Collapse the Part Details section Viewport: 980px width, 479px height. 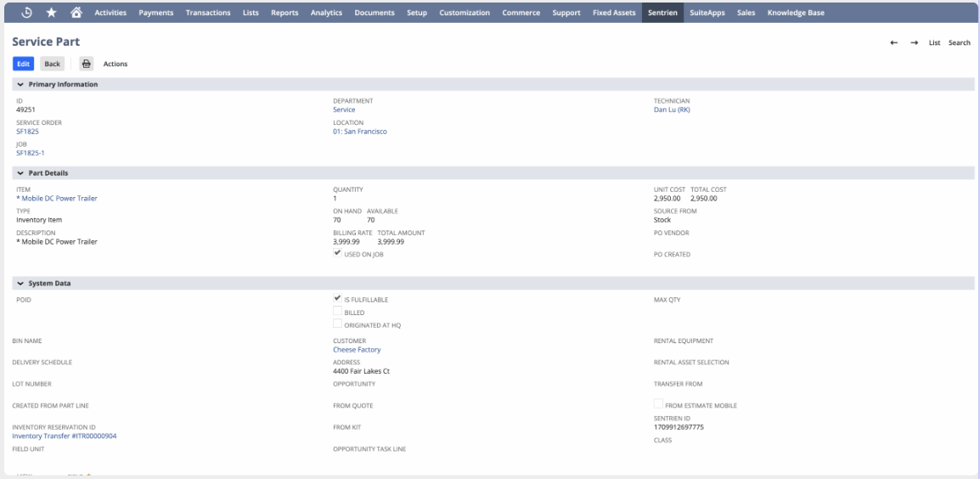pos(20,173)
